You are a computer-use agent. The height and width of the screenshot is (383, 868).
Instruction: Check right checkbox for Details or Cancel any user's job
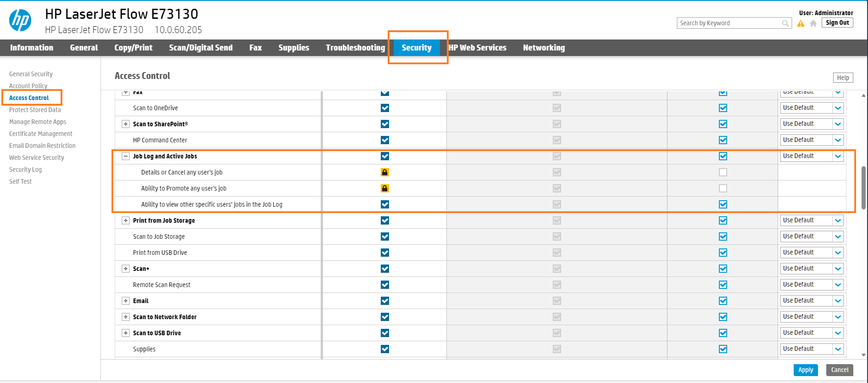(723, 172)
